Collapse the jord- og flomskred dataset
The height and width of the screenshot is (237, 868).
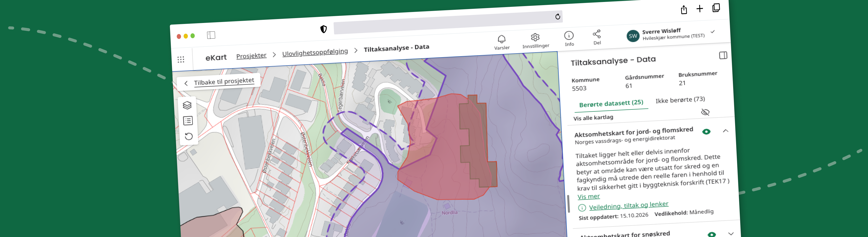[726, 130]
